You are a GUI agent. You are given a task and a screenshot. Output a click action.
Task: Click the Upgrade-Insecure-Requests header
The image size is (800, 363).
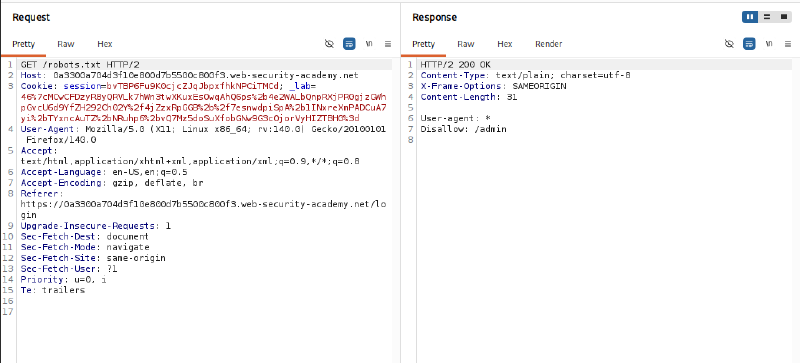pyautogui.click(x=96, y=226)
